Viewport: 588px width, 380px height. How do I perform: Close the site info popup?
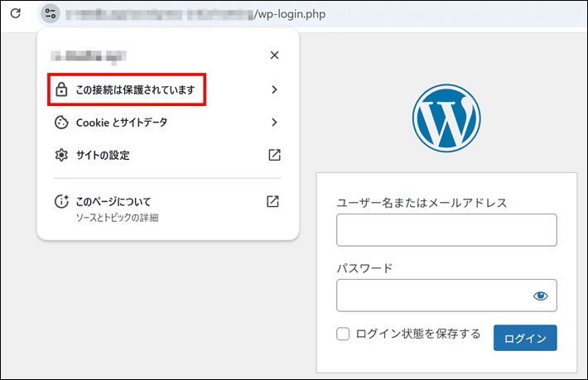pyautogui.click(x=274, y=55)
